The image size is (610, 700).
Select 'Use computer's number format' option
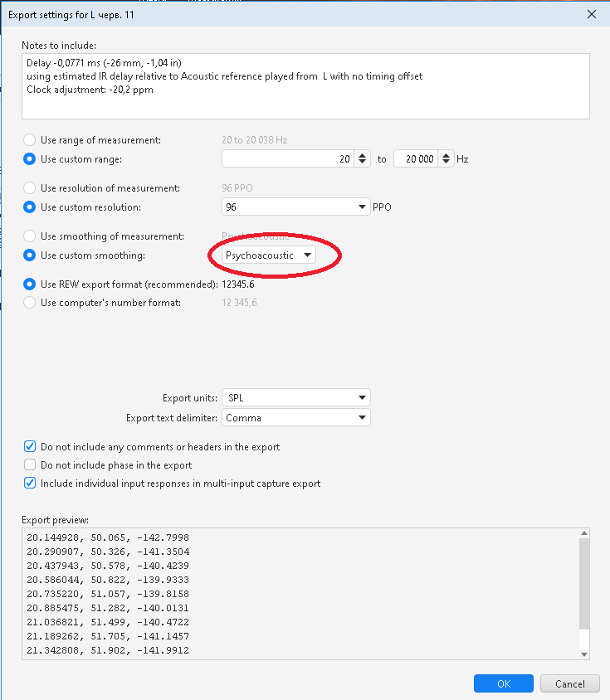click(31, 303)
